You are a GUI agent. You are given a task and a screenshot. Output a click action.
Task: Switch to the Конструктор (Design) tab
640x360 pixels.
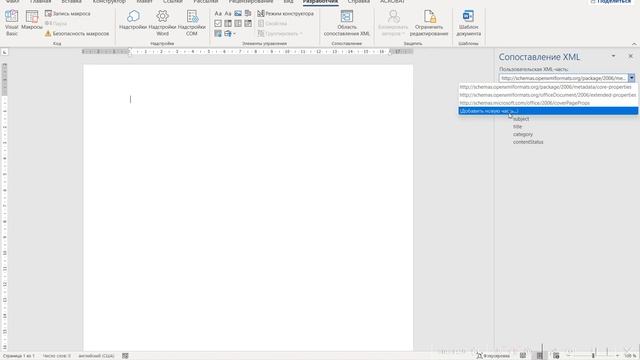[x=109, y=2]
